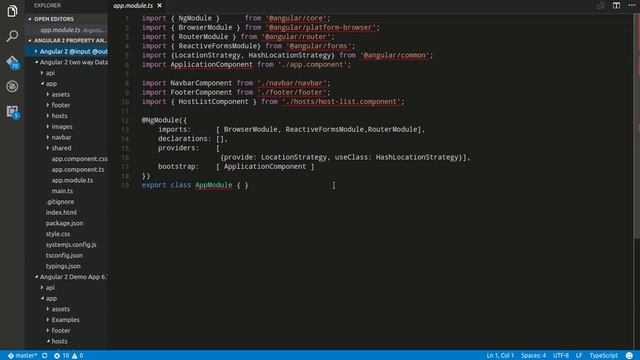Open the Source Control (Git) view
The image size is (640, 360).
point(12,62)
